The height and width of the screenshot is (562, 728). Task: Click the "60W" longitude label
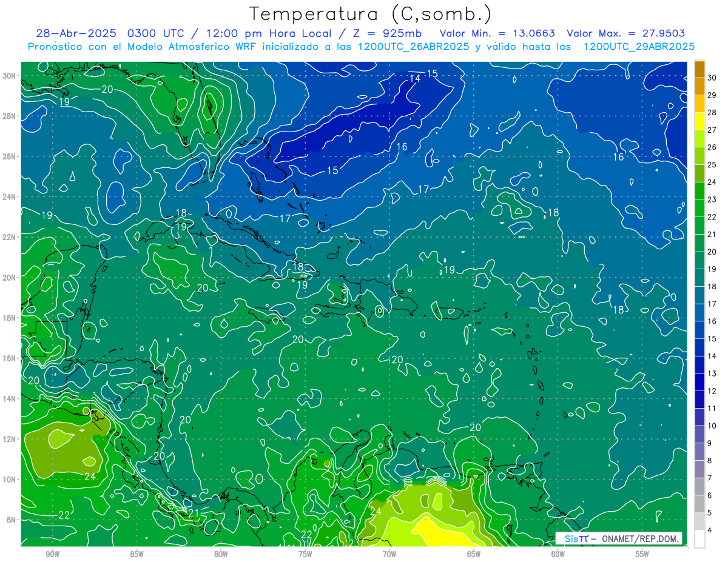pos(558,555)
